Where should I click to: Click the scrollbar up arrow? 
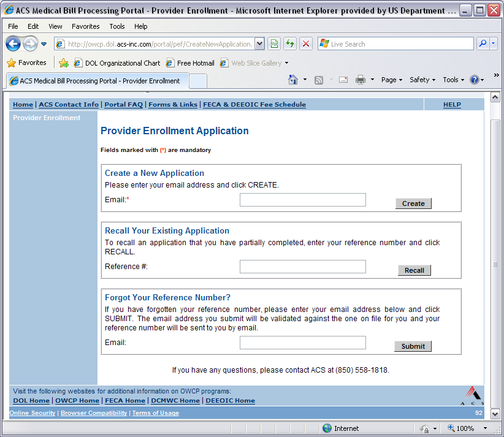pyautogui.click(x=495, y=97)
